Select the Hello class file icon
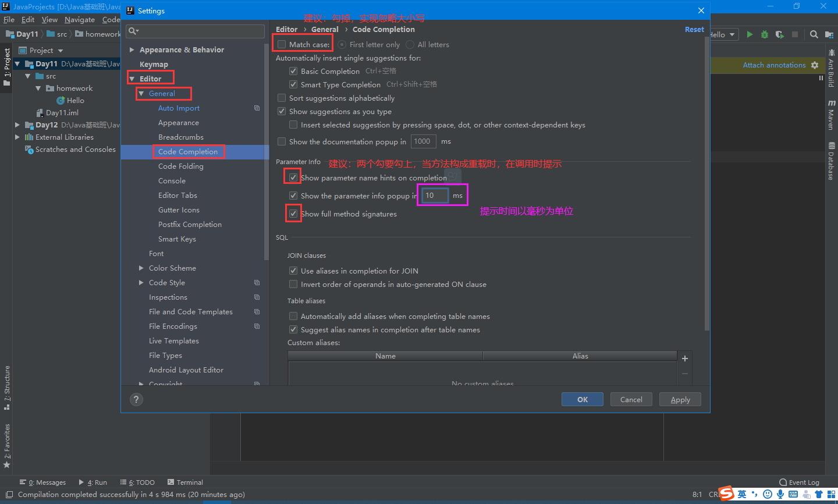Viewport: 838px width, 504px height. pyautogui.click(x=61, y=101)
